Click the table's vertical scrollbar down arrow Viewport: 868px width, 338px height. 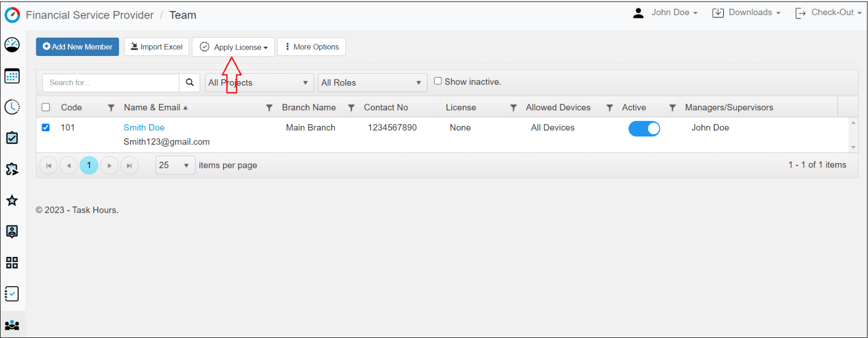click(853, 147)
